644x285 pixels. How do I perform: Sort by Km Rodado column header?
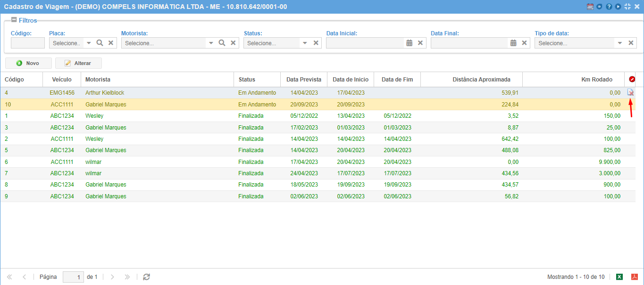point(573,80)
